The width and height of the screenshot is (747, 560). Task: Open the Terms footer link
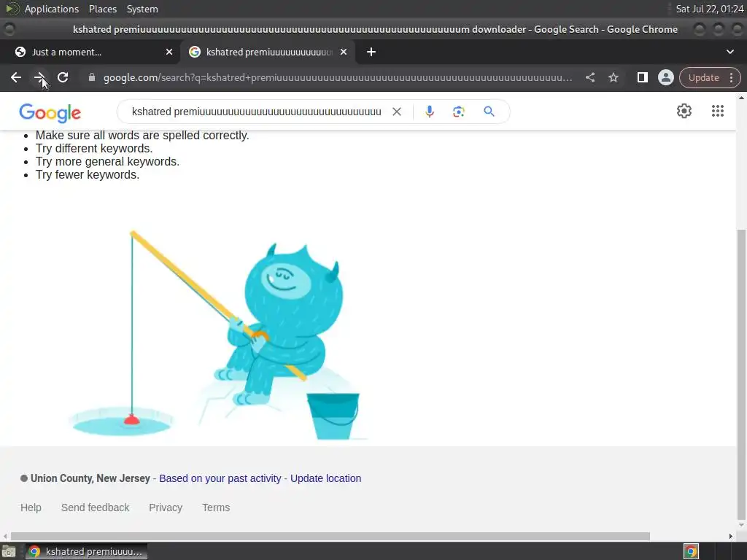pos(216,507)
